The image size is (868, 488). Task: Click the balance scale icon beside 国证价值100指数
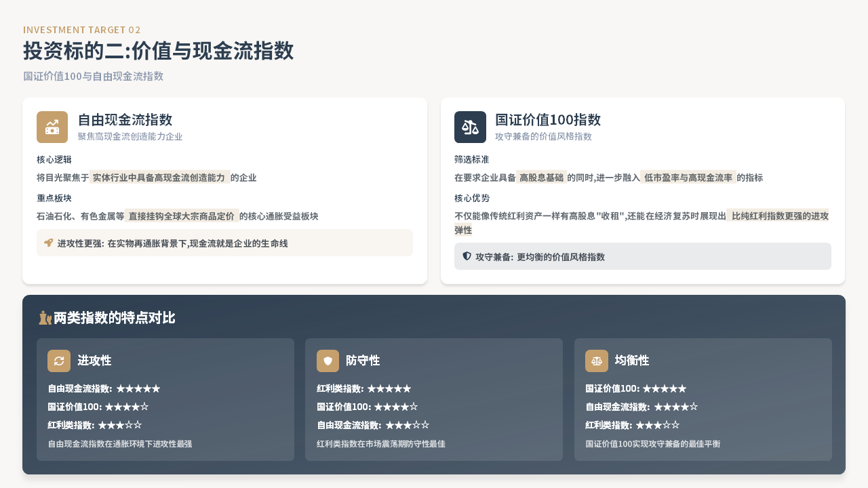[470, 127]
